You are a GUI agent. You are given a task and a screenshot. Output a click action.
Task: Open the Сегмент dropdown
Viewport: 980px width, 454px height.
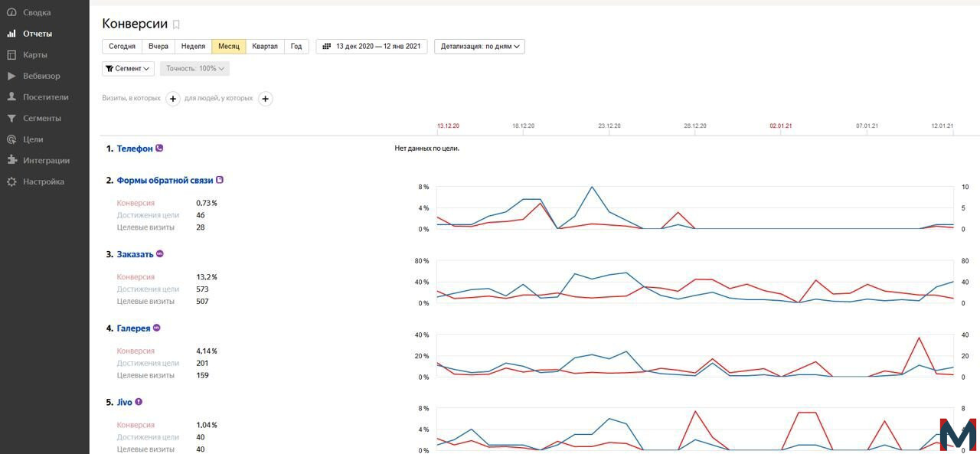pos(128,68)
